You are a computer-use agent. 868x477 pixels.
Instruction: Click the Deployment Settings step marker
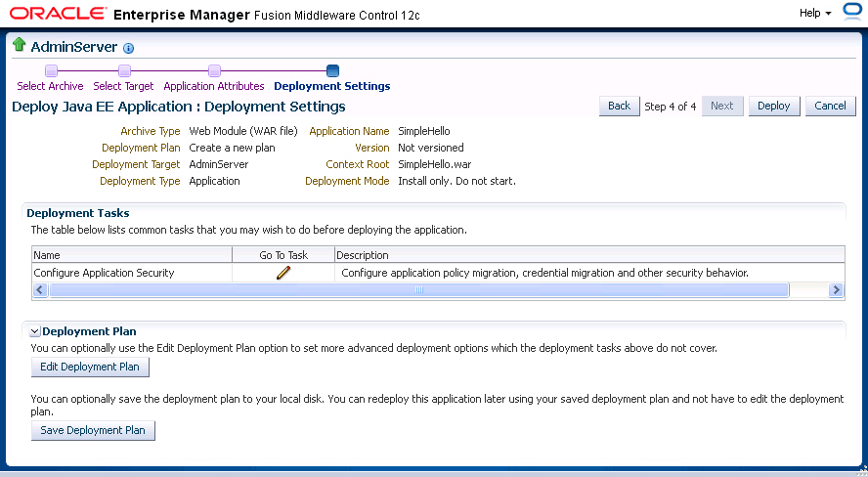[332, 70]
